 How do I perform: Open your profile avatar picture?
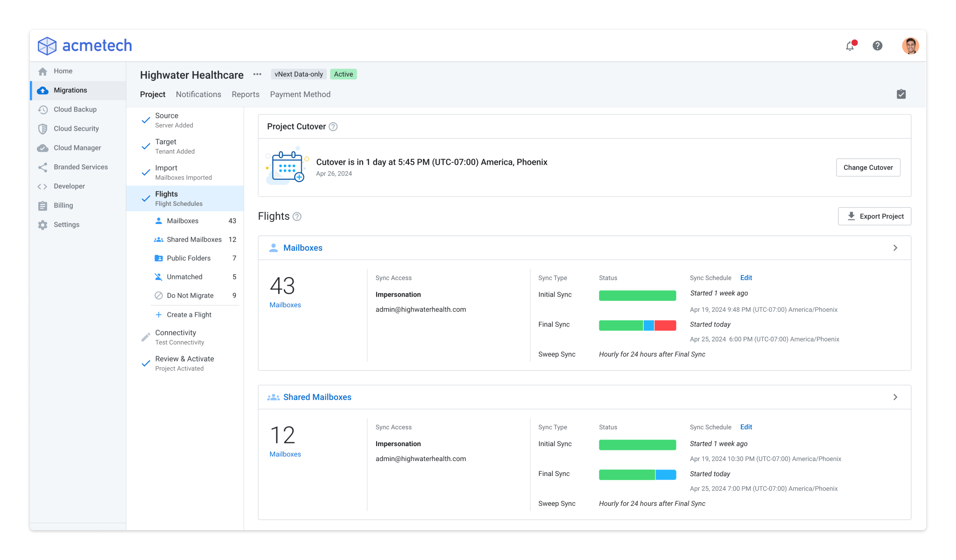coord(908,45)
